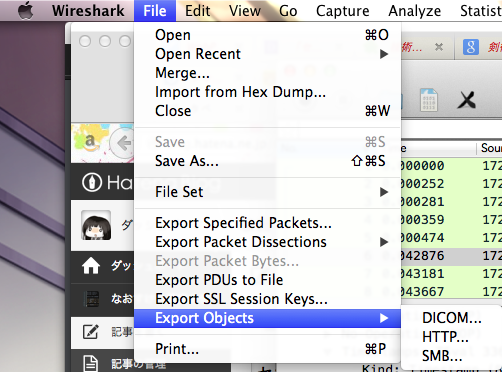
Task: Choose Export Specified Packets...
Action: pos(267,223)
